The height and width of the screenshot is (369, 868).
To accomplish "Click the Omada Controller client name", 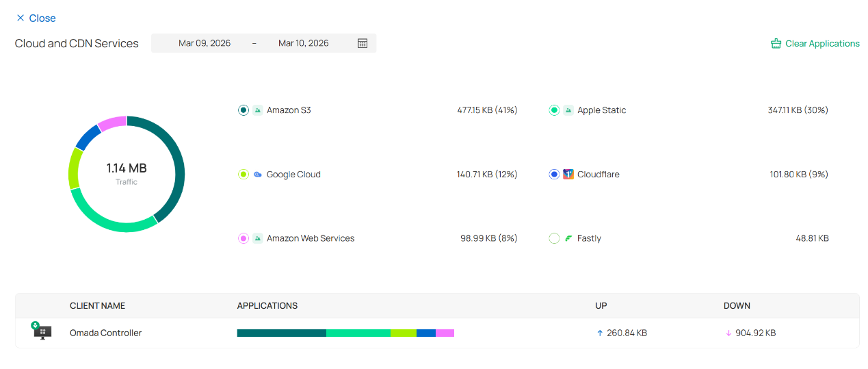I will click(105, 333).
